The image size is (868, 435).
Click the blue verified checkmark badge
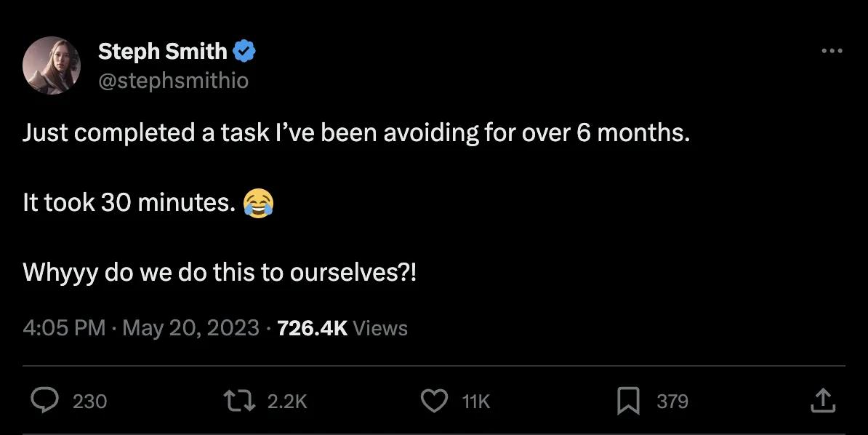pyautogui.click(x=245, y=49)
